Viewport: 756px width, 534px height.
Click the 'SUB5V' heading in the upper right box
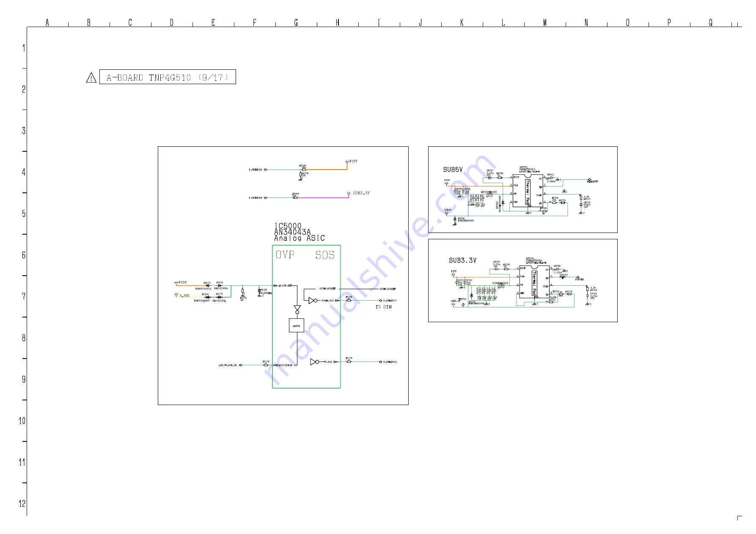pyautogui.click(x=453, y=170)
